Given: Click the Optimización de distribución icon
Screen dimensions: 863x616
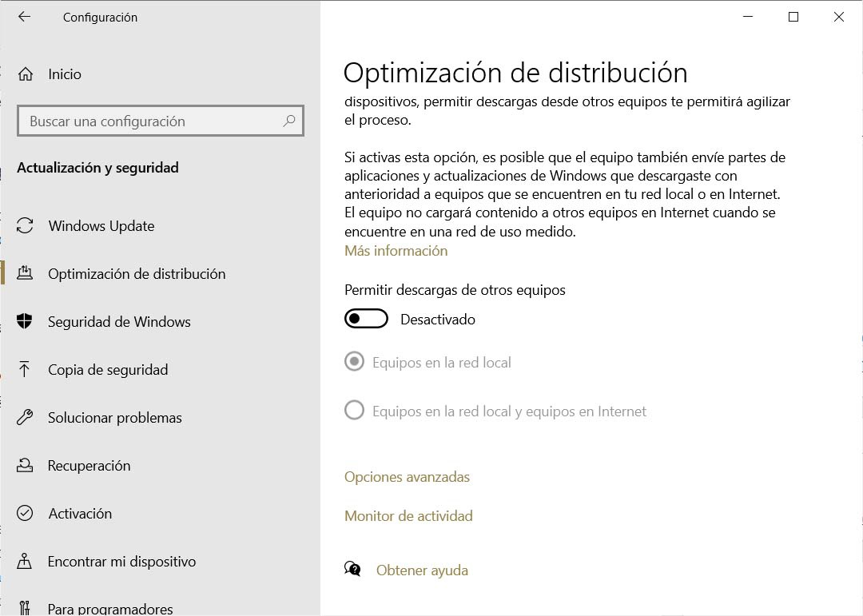Looking at the screenshot, I should (26, 273).
